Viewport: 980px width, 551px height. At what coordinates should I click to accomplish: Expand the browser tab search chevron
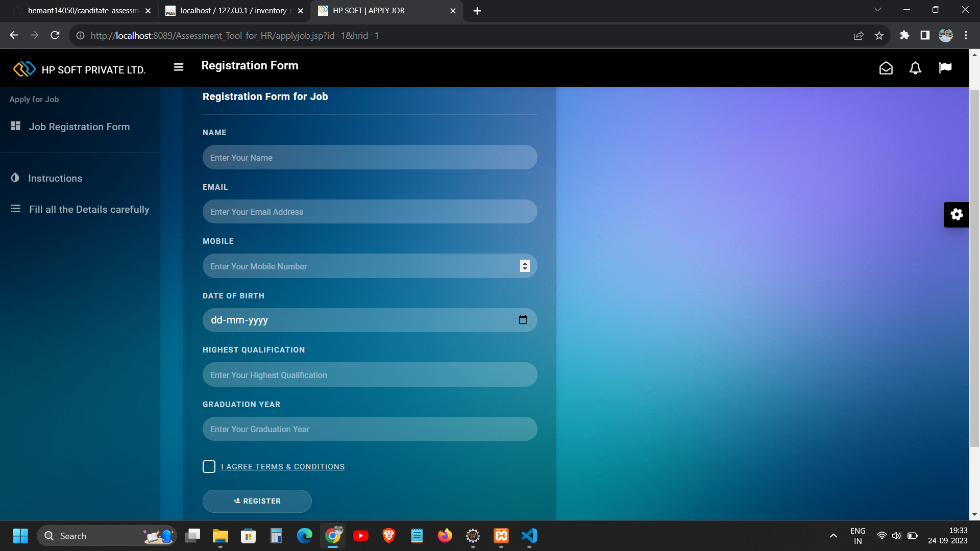877,10
